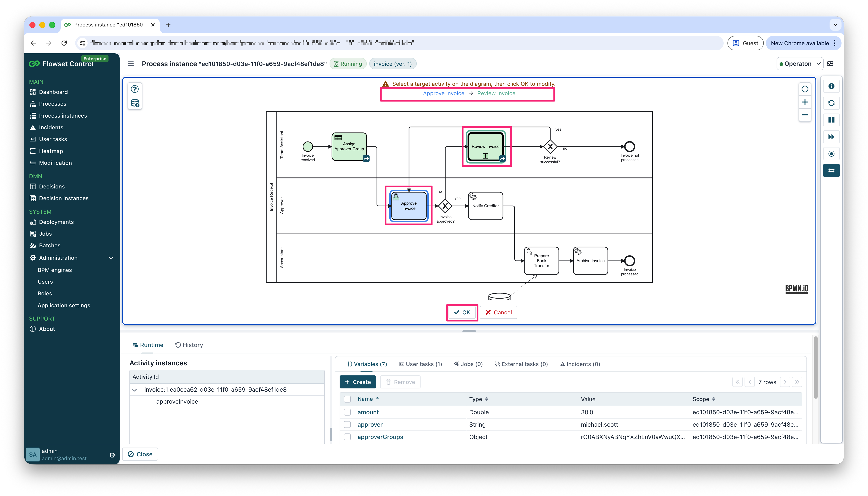Screen dimensions: 868x496
Task: Cancel the token modification
Action: coord(499,312)
